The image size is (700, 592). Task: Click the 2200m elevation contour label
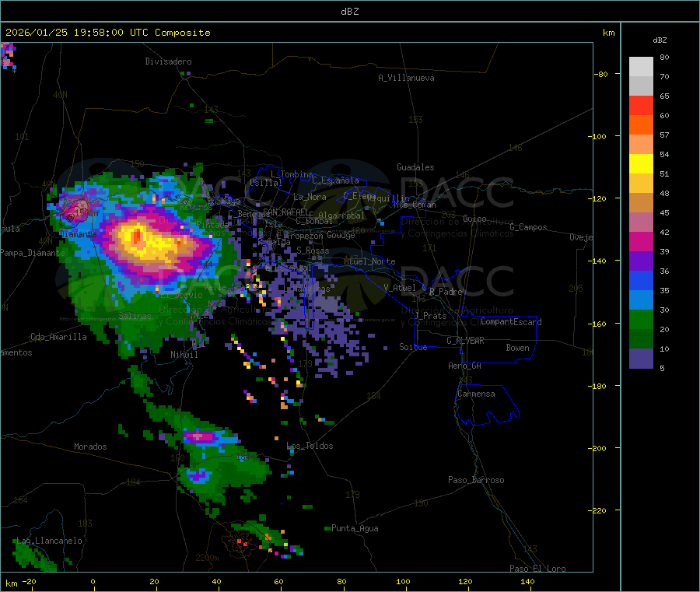(x=207, y=558)
